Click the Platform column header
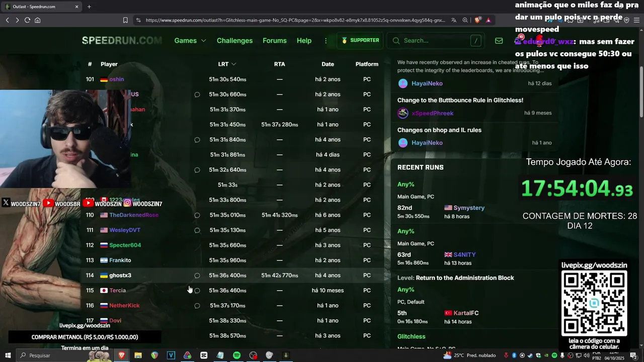 point(367,64)
